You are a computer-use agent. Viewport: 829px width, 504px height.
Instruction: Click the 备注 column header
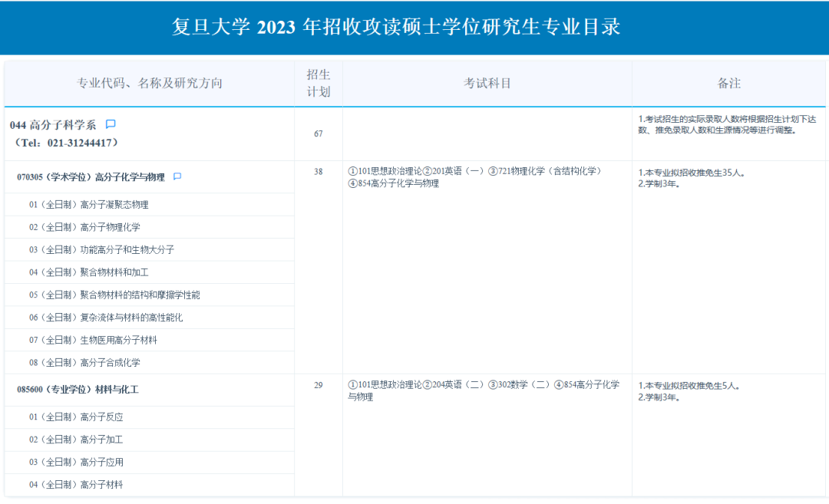(x=729, y=84)
